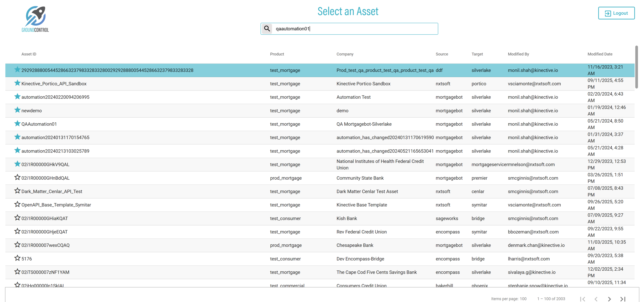Sort by Company column header
The height and width of the screenshot is (302, 644).
345,54
